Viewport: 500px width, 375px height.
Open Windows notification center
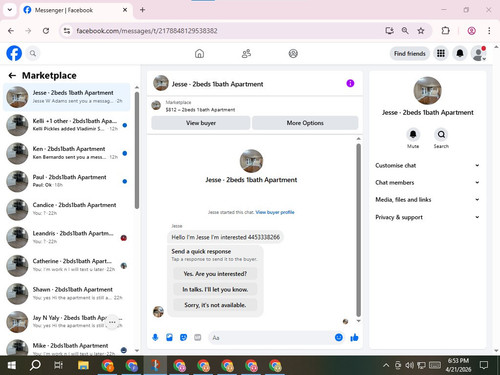coord(484,365)
